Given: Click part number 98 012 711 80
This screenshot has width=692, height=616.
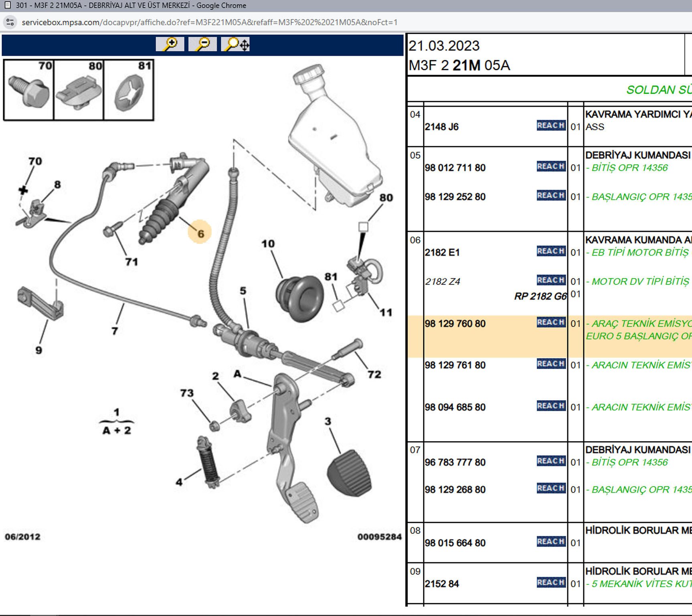Looking at the screenshot, I should pos(455,168).
